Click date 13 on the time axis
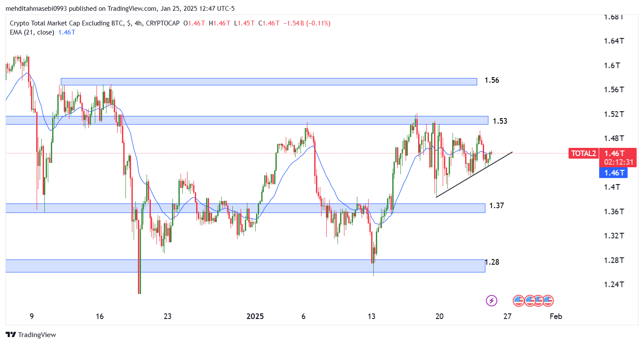The height and width of the screenshot is (344, 644). click(x=372, y=316)
